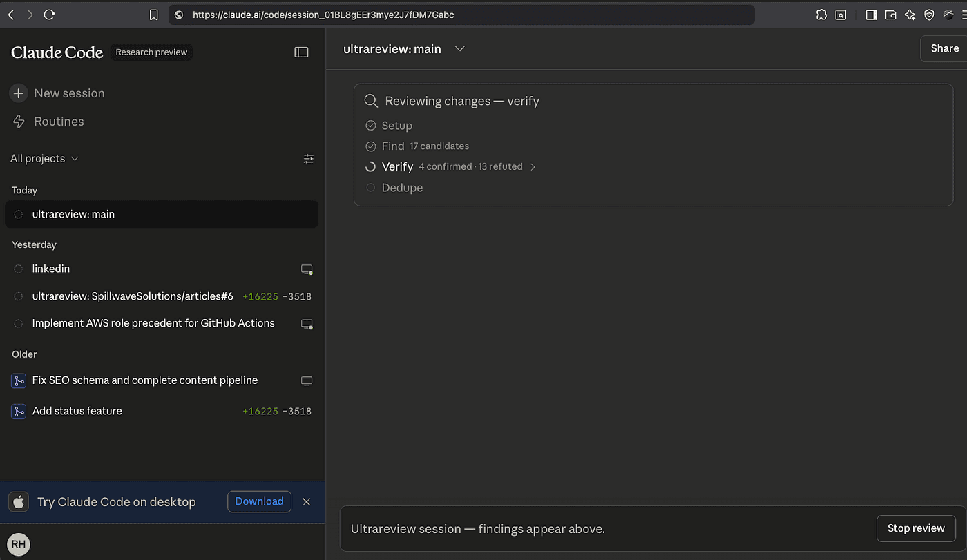Image resolution: width=967 pixels, height=560 pixels.
Task: Click the magnifier icon in review panel
Action: point(371,101)
